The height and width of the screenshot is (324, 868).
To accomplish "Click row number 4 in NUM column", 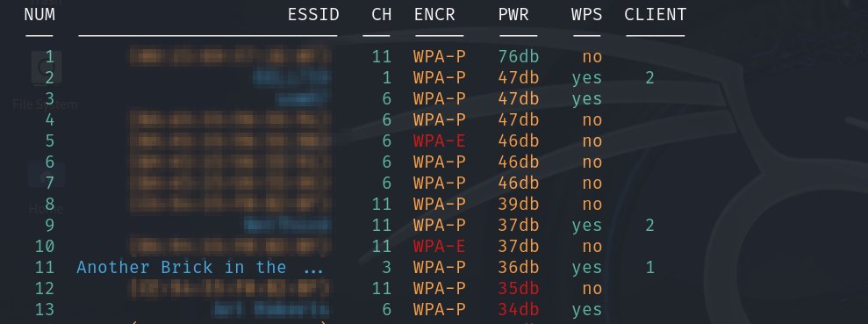I will pos(50,120).
